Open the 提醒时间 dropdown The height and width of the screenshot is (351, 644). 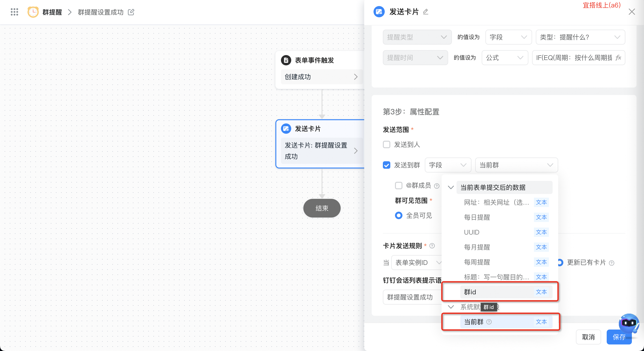[415, 58]
